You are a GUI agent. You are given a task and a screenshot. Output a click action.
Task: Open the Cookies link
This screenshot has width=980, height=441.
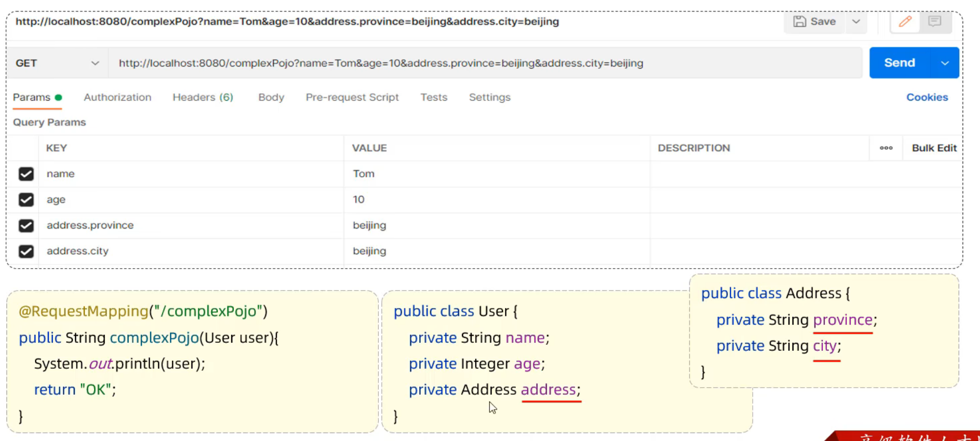[x=927, y=97]
